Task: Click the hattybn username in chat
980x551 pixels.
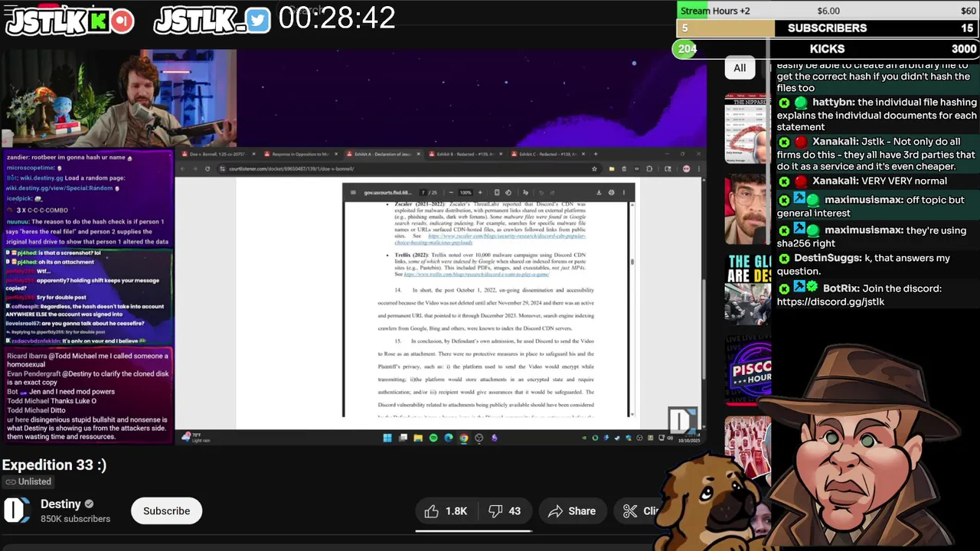Action: pyautogui.click(x=833, y=103)
